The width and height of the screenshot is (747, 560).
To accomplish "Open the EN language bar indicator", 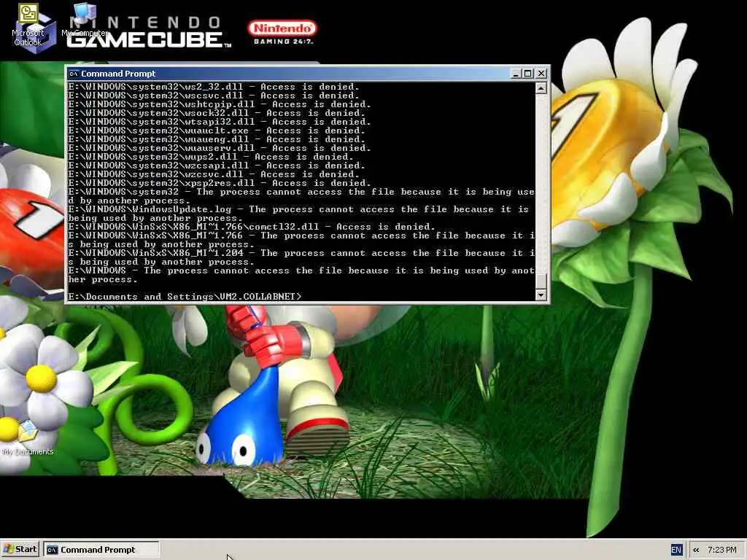I will [676, 550].
